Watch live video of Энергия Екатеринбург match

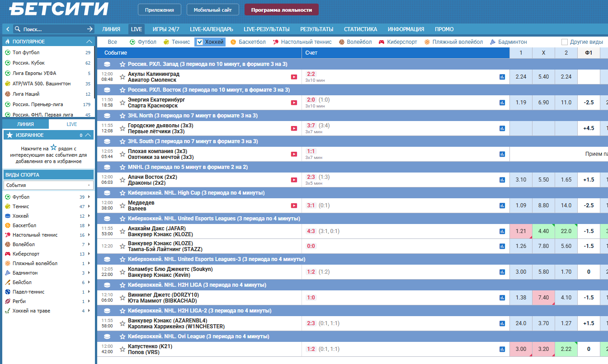tap(294, 103)
